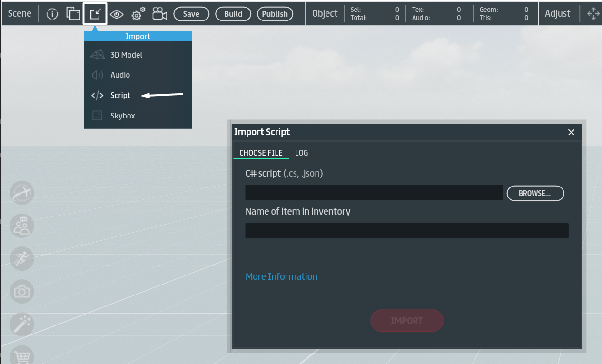Switch to the LOG tab
Viewport: 602px width, 364px height.
[x=301, y=153]
